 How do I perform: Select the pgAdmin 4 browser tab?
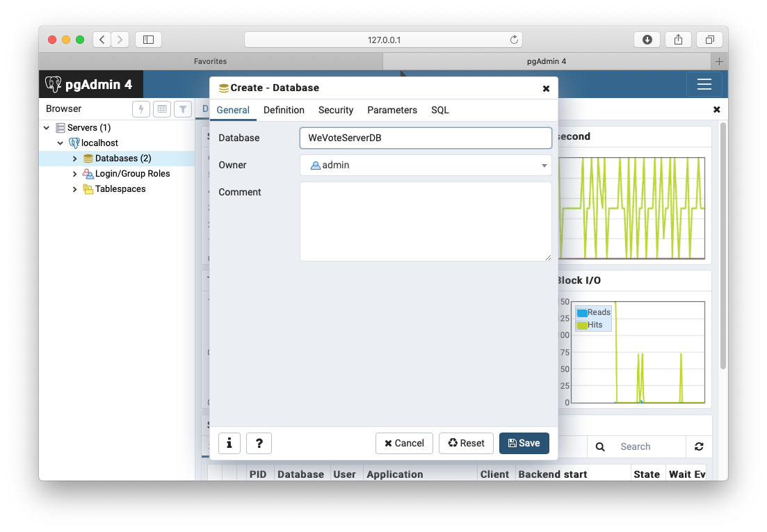[x=547, y=61]
